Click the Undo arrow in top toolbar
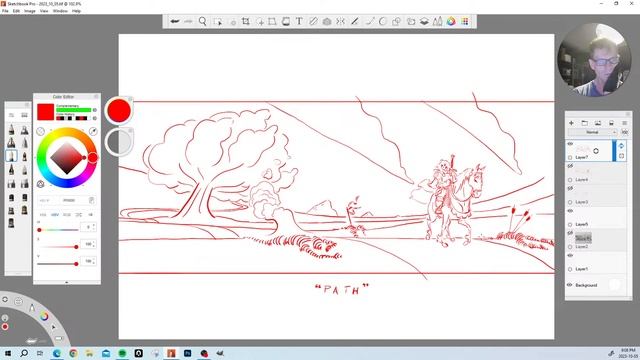The image size is (640, 360). coord(175,21)
